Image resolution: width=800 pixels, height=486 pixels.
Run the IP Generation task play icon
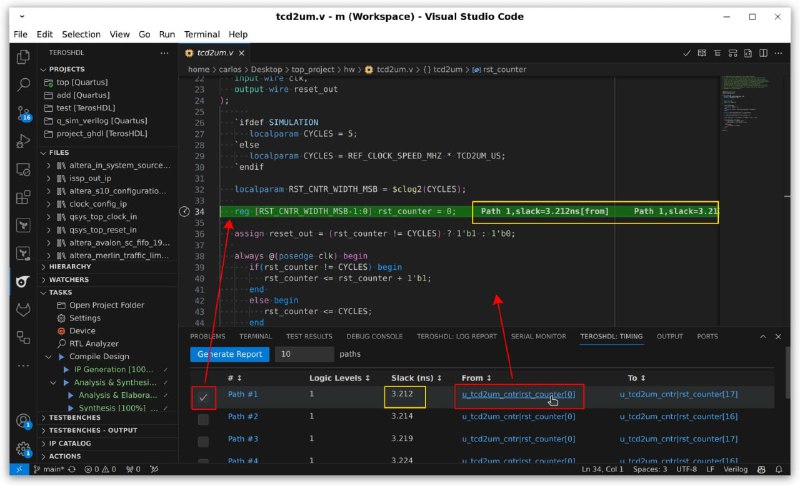click(66, 369)
